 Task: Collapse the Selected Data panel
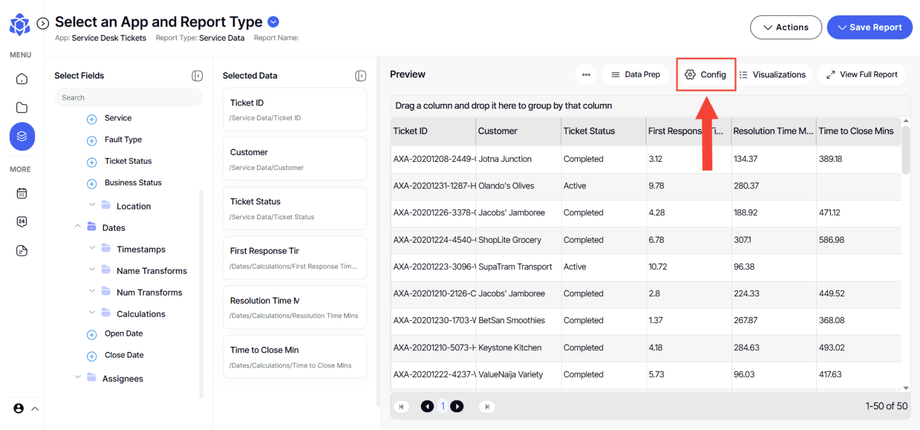(360, 76)
